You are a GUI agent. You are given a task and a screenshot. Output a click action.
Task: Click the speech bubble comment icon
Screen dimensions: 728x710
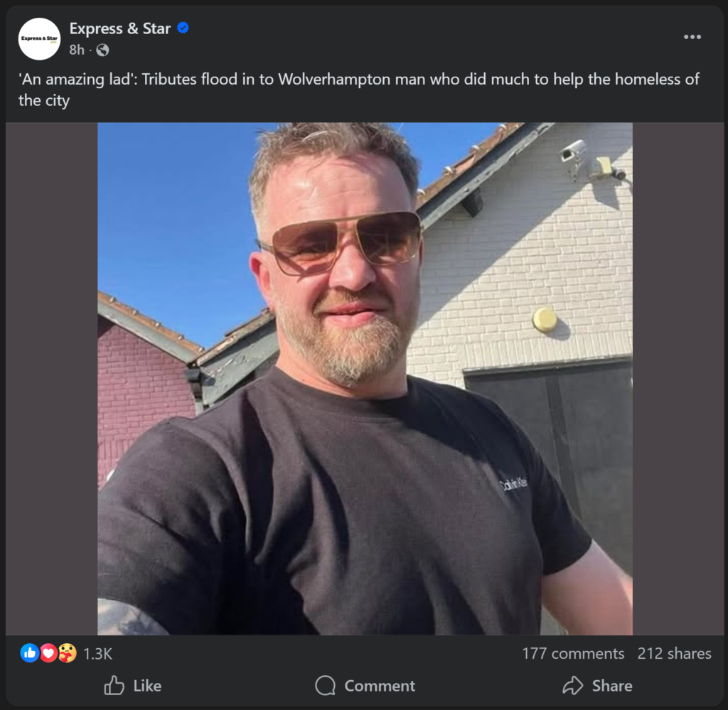[x=325, y=686]
